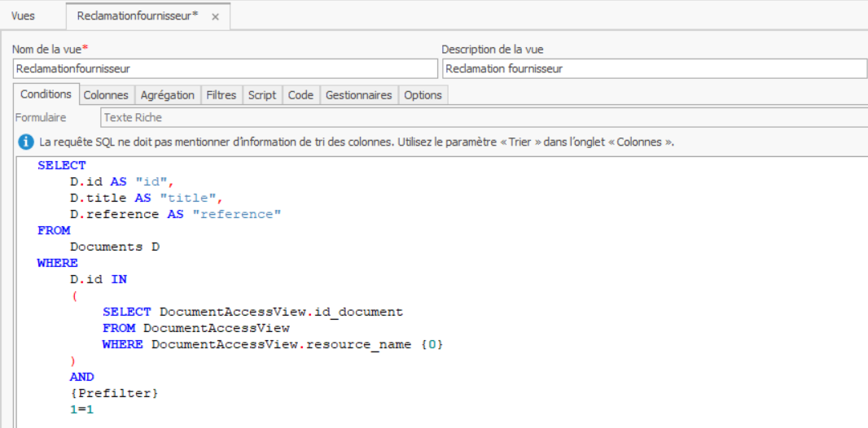Viewport: 868px width, 428px height.
Task: Click the {0} placeholder in the subquery
Action: coord(432,344)
